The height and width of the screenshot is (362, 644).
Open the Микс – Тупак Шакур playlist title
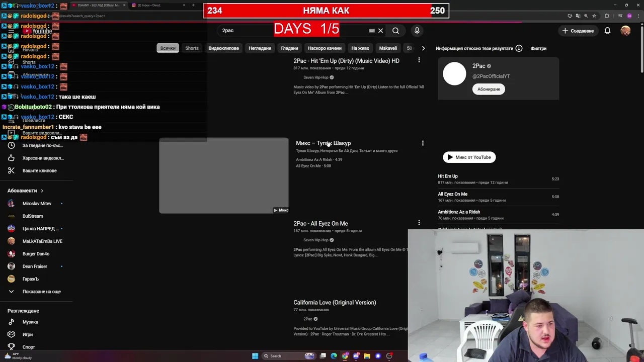[323, 143]
